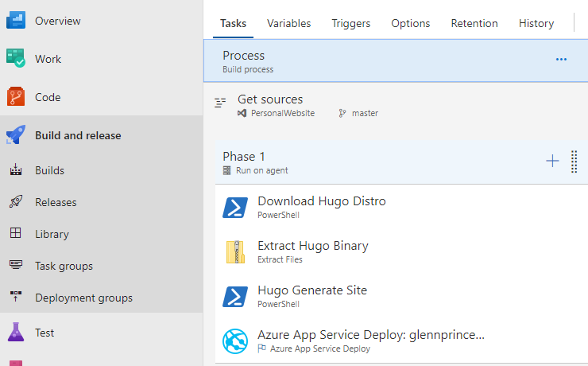Select Build and release heading

[78, 135]
